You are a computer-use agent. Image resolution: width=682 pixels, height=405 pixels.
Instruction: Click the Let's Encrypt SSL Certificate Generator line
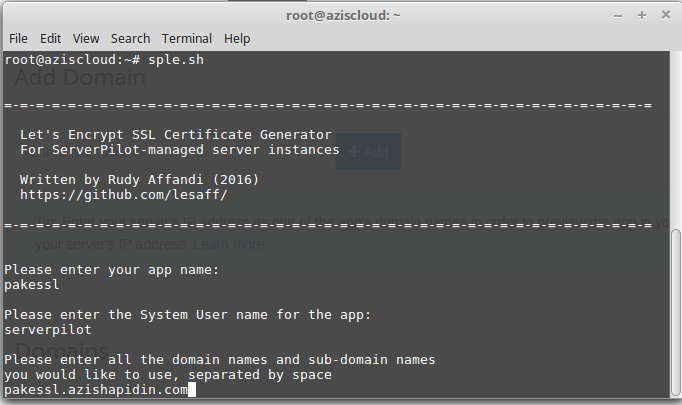[175, 135]
